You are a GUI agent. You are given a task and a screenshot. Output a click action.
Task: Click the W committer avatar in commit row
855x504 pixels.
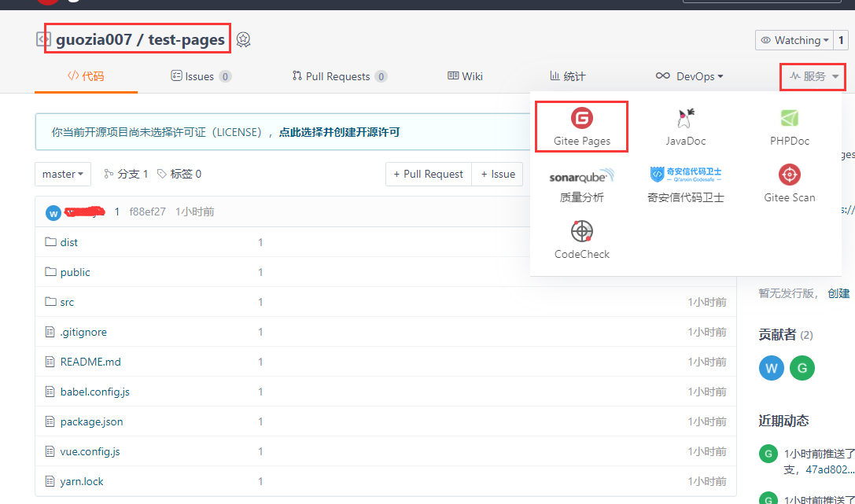coord(53,212)
